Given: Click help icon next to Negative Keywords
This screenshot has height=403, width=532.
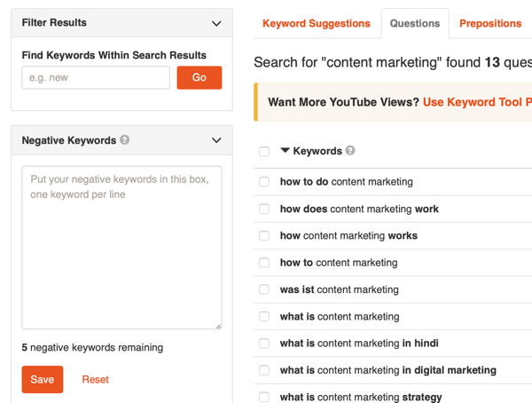Looking at the screenshot, I should (124, 139).
